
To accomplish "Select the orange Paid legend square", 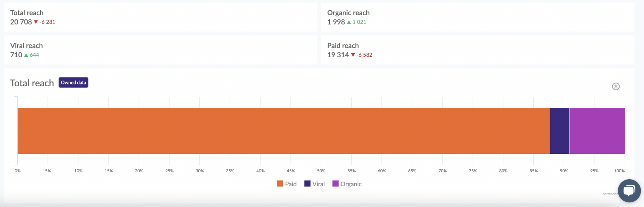I will (x=280, y=184).
